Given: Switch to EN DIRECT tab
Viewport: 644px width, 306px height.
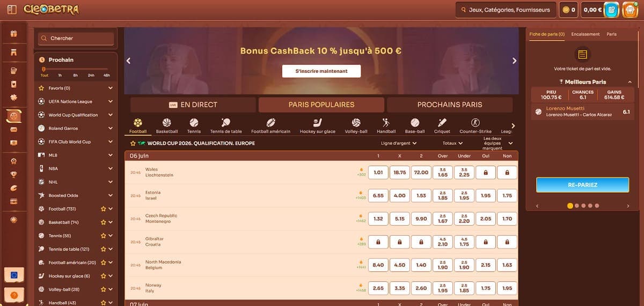Looking at the screenshot, I should [193, 105].
